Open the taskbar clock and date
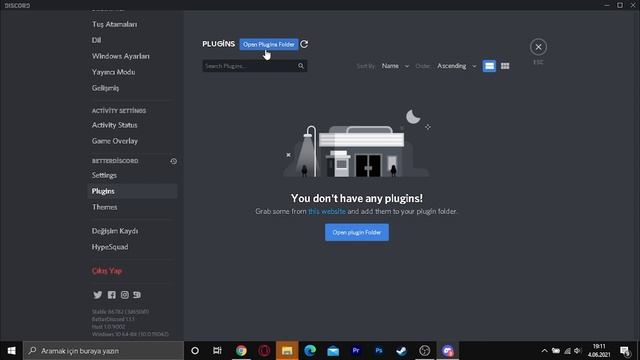The height and width of the screenshot is (360, 640). click(x=599, y=351)
